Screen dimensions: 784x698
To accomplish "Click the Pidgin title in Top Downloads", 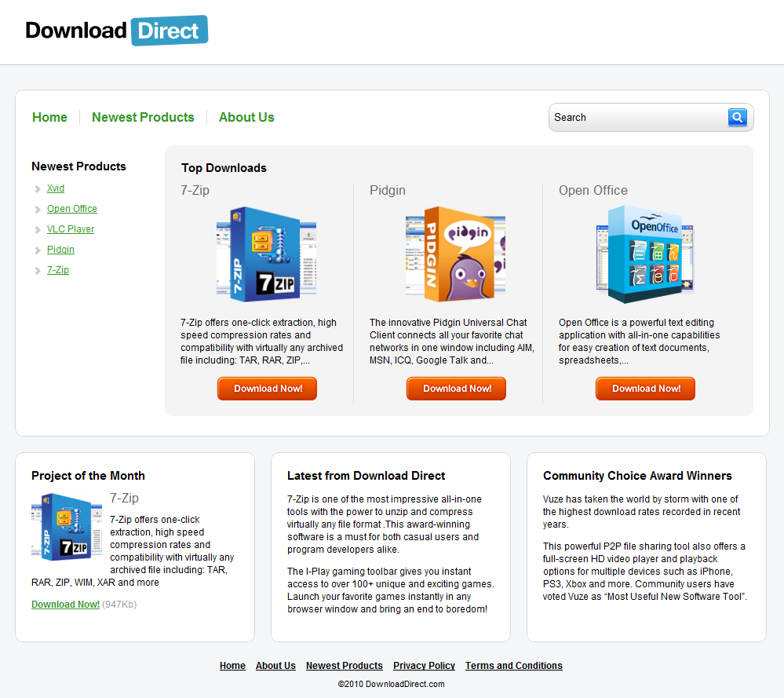I will pyautogui.click(x=388, y=191).
